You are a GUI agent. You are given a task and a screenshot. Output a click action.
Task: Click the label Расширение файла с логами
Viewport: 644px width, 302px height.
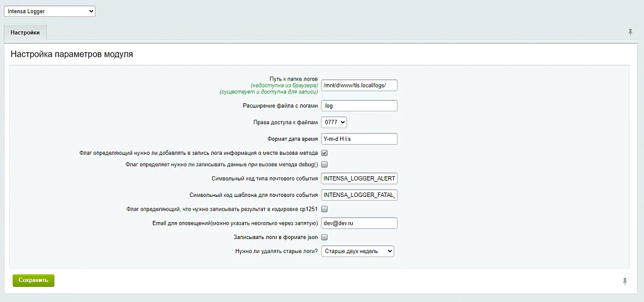point(280,106)
